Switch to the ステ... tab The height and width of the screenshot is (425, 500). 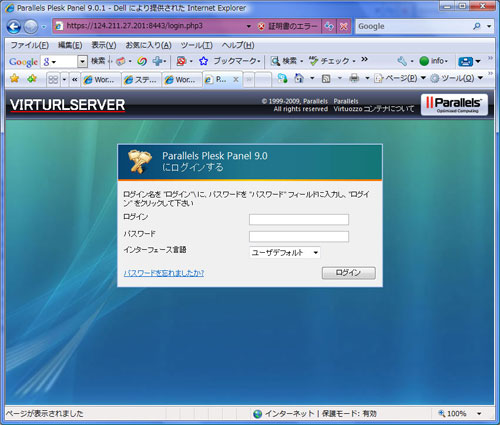141,79
